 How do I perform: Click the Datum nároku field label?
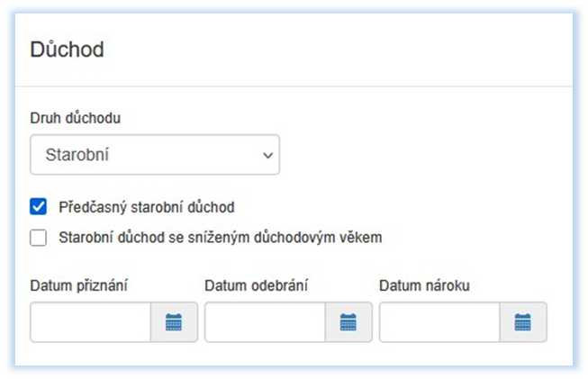pos(424,286)
